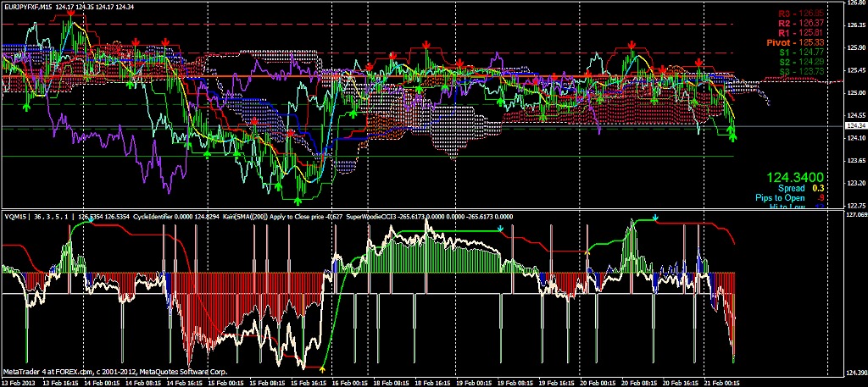
Task: Click the 124.390 indicator scale value
Action: coord(856,372)
